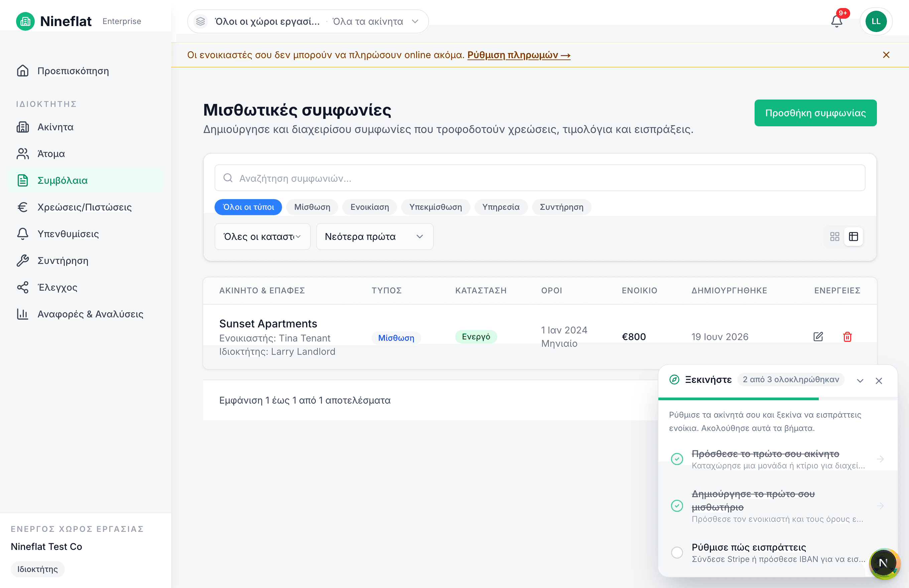
Task: Collapse the Ξεκινήστε checklist panel
Action: 860,381
